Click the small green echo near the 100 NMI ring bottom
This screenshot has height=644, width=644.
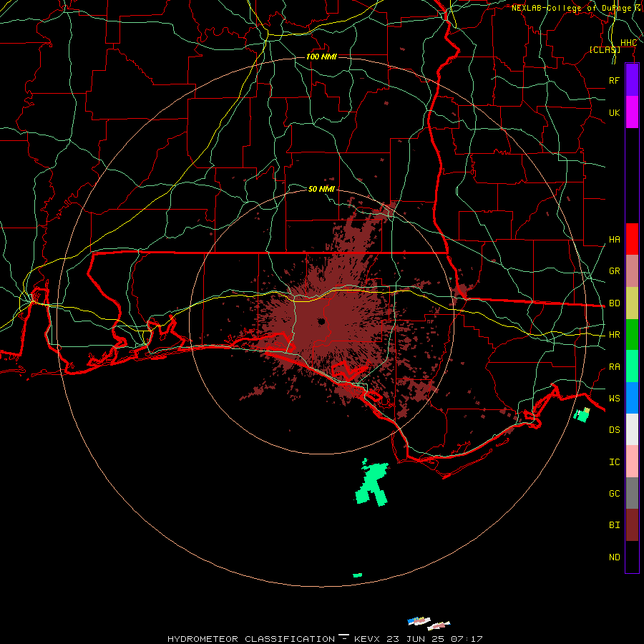pos(357,575)
